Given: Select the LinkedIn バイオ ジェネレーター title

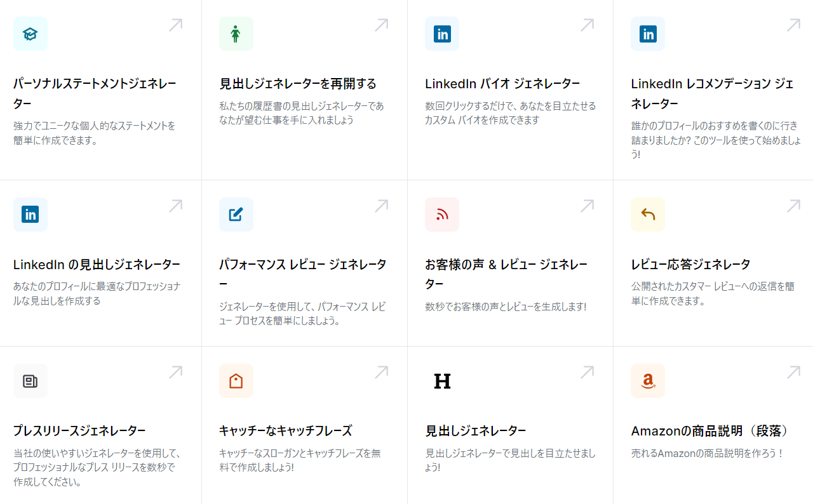Looking at the screenshot, I should [x=502, y=84].
